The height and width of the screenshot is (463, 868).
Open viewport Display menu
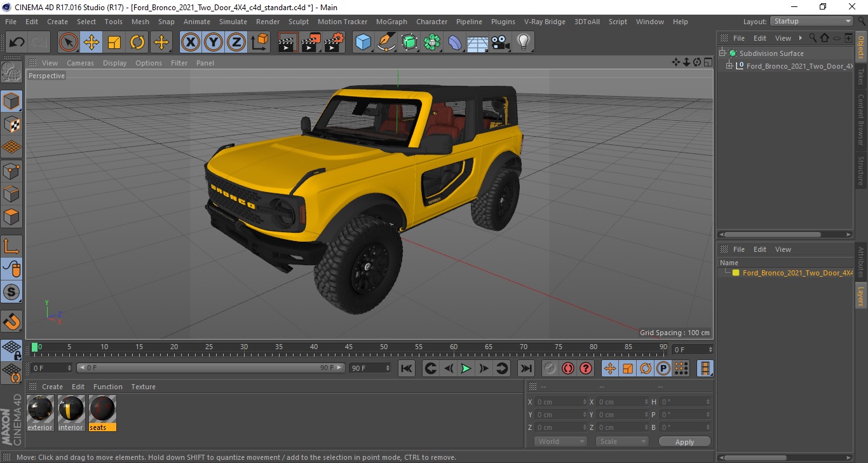(x=115, y=63)
